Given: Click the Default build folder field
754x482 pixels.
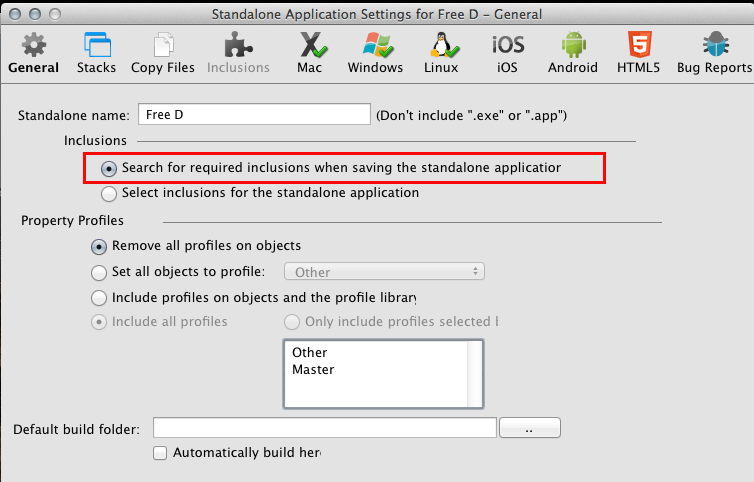Looking at the screenshot, I should click(x=325, y=428).
